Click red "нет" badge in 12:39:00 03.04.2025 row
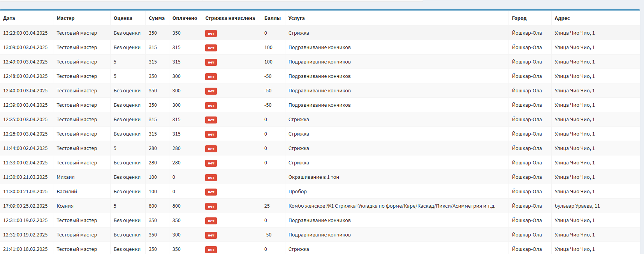 point(211,106)
